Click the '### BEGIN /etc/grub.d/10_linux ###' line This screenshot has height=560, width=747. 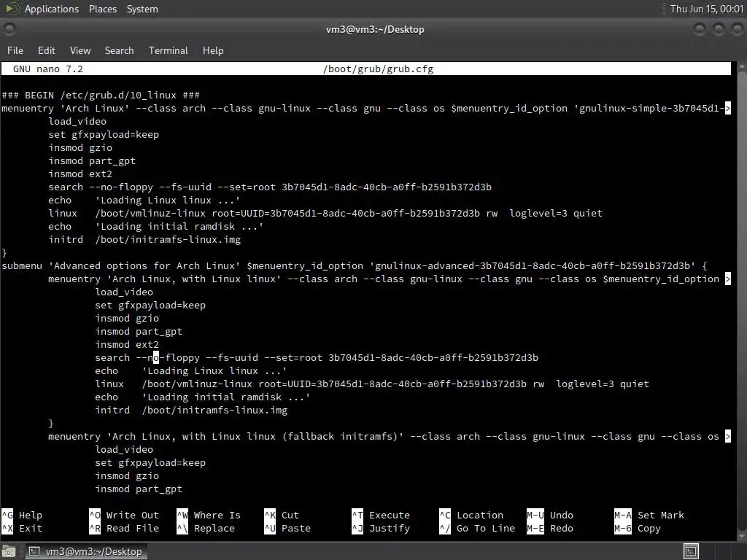(101, 96)
